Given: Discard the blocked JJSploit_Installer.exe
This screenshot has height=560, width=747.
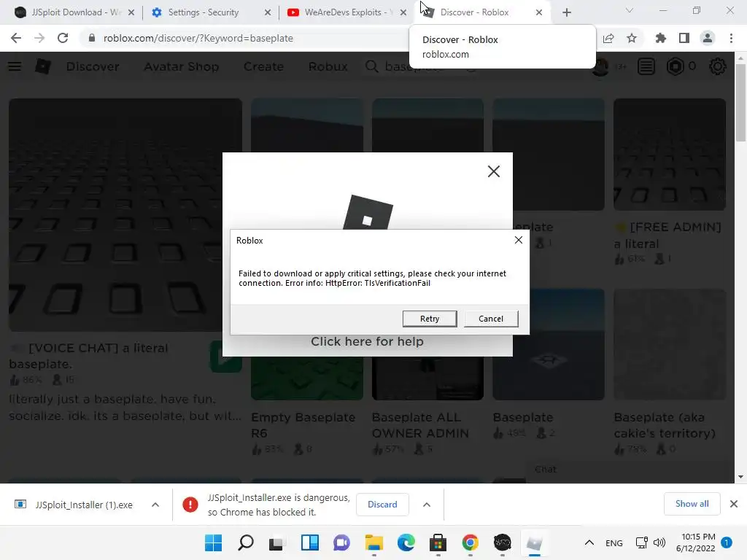Looking at the screenshot, I should (x=382, y=505).
